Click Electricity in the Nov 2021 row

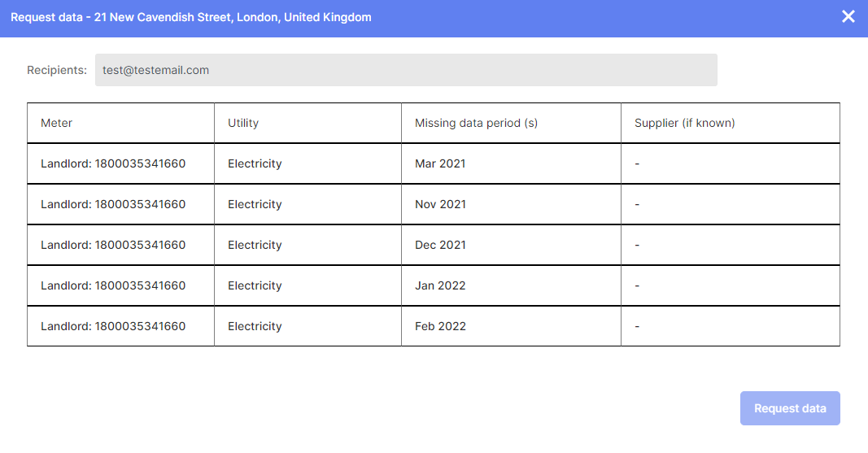click(x=255, y=204)
